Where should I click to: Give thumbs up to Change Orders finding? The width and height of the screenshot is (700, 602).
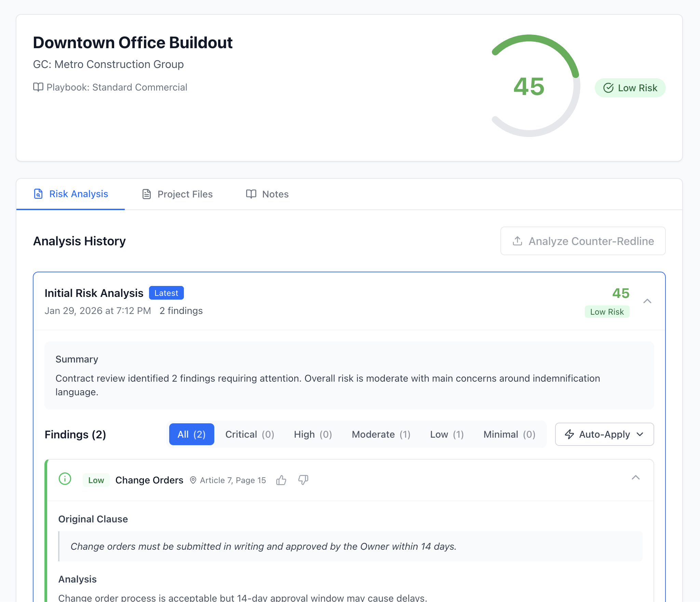pos(281,480)
